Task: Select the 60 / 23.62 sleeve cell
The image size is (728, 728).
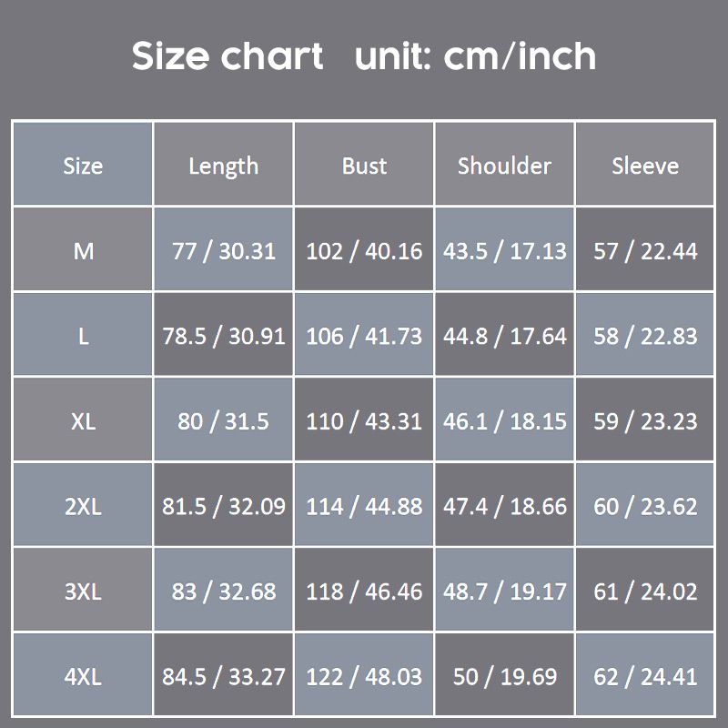Action: 645,506
